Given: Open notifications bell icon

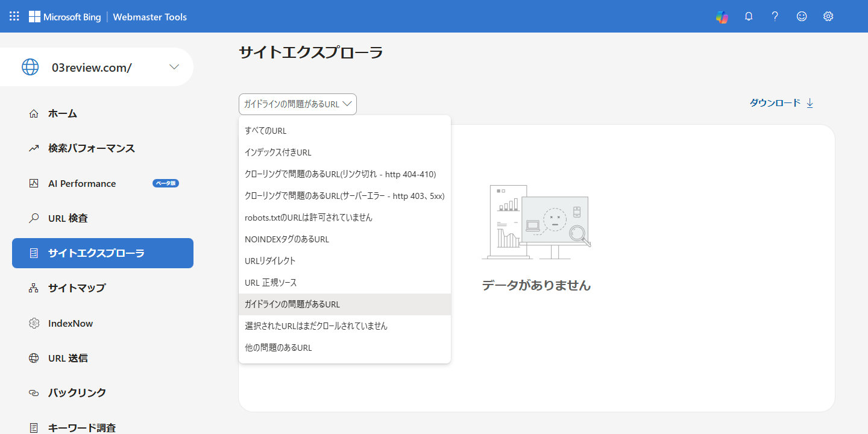Looking at the screenshot, I should [x=749, y=17].
